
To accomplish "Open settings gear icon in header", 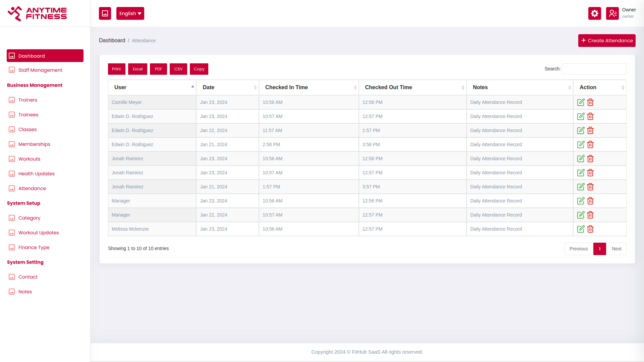I will [x=594, y=13].
